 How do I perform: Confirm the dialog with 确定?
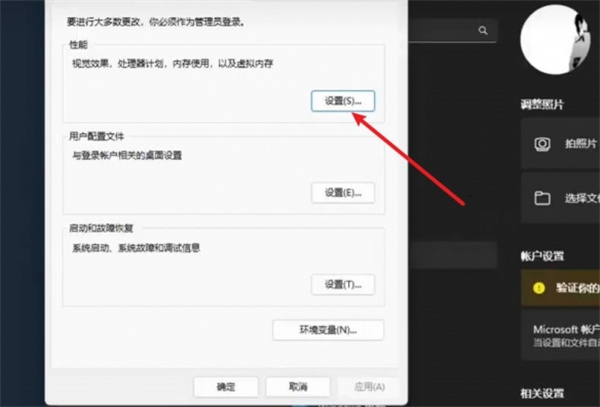(x=225, y=387)
